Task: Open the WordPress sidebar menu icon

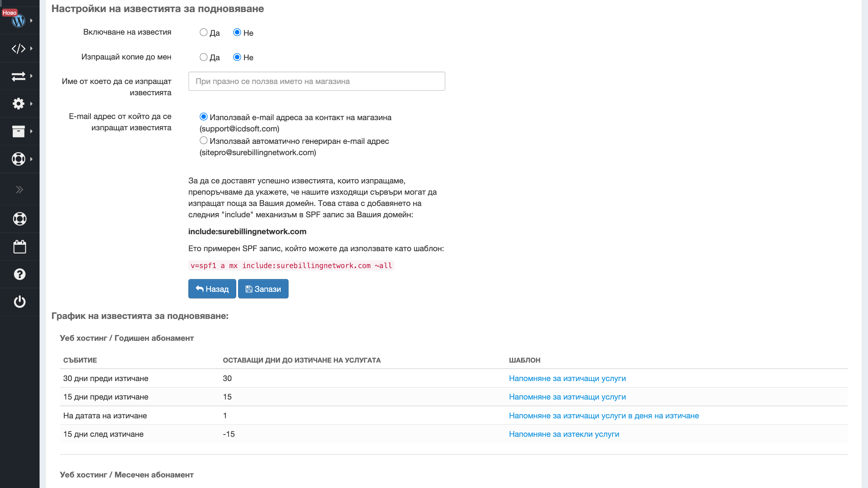Action: (x=18, y=21)
